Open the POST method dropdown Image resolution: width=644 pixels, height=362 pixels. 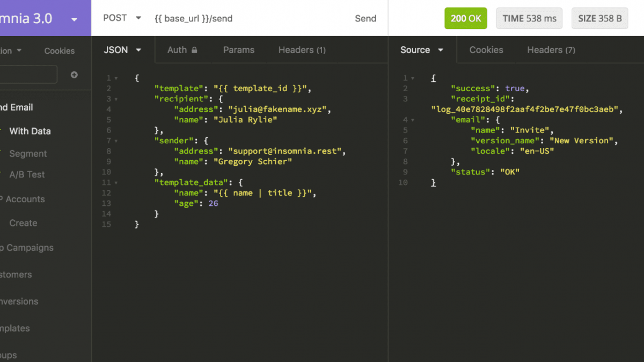(x=122, y=18)
